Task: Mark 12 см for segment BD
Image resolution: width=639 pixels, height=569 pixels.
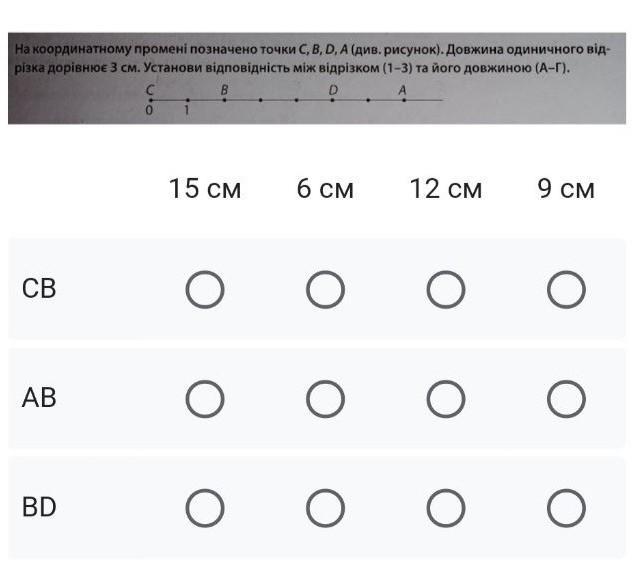Action: click(x=446, y=508)
